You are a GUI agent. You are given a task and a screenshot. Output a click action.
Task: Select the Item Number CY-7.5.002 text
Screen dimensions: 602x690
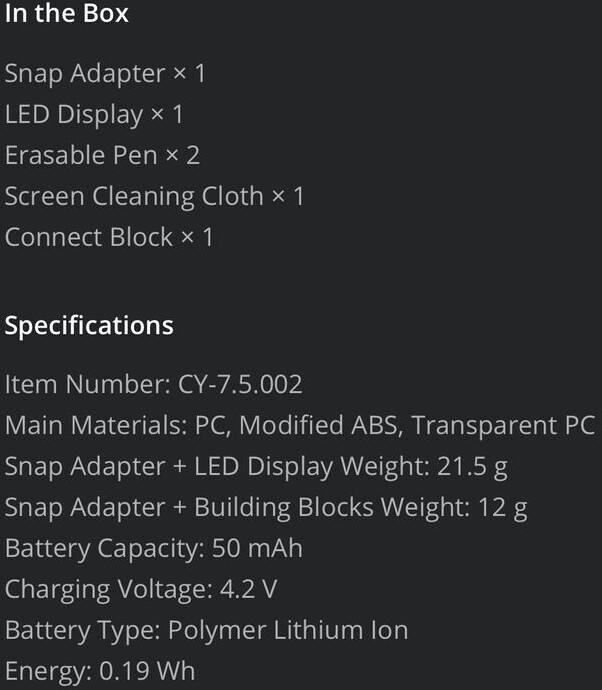153,384
